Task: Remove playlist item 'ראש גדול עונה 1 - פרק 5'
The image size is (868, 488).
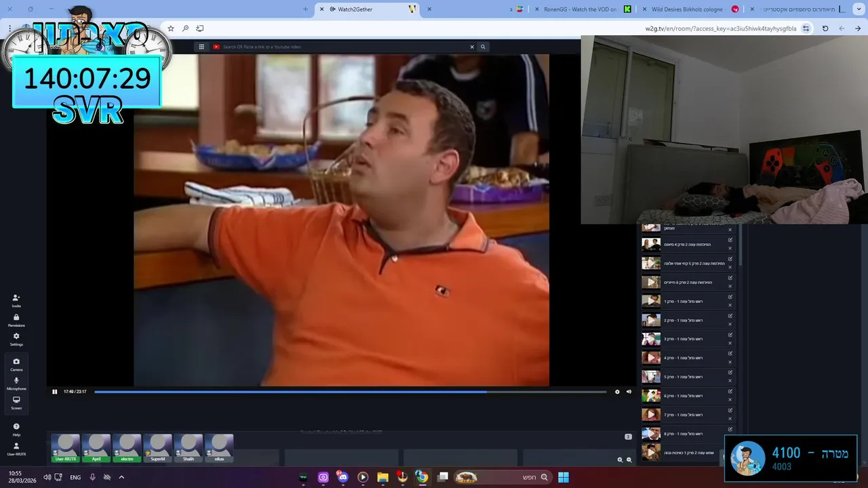Action: click(x=730, y=381)
